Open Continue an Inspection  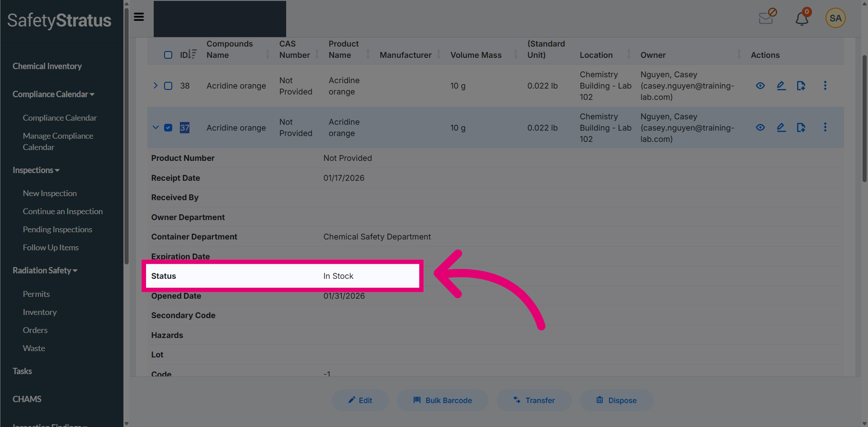[63, 211]
